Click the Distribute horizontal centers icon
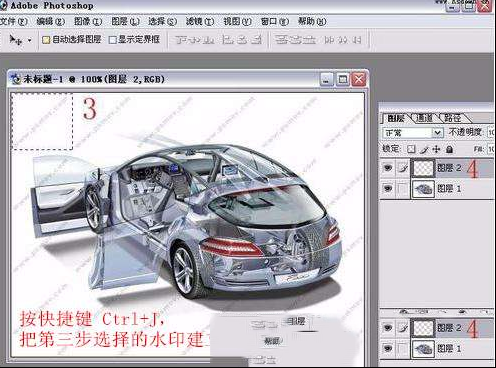This screenshot has width=496, height=368. 342,40
